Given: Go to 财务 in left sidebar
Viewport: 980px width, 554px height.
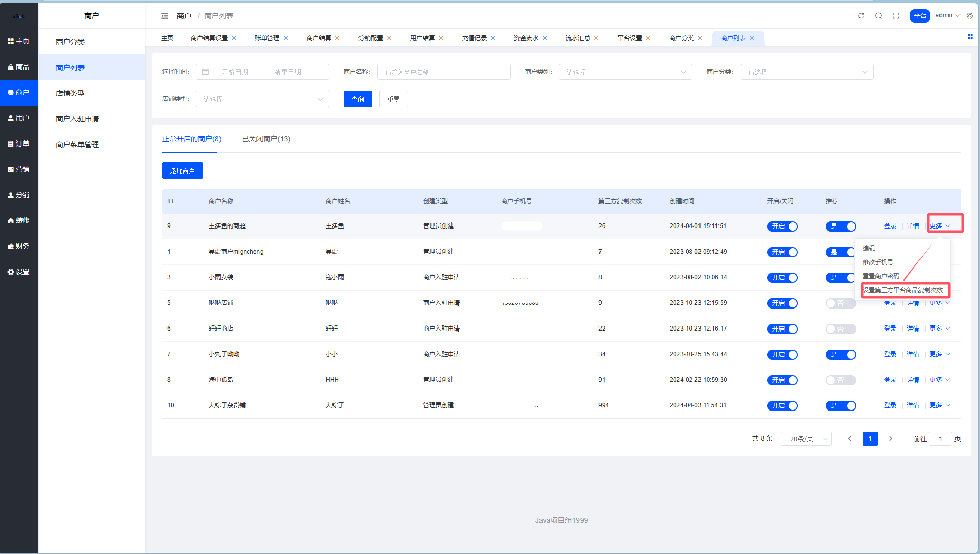Looking at the screenshot, I should 19,247.
